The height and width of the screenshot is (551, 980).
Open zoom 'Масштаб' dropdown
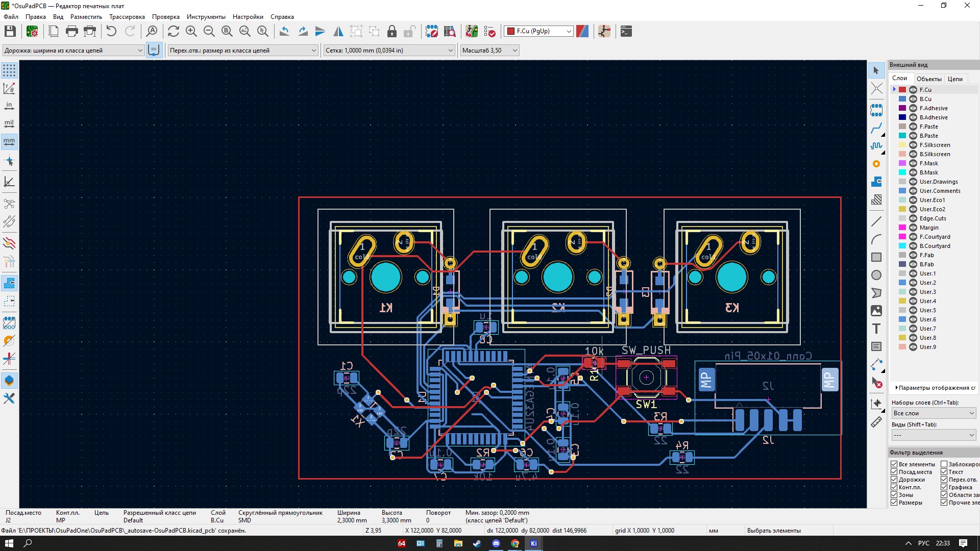489,50
